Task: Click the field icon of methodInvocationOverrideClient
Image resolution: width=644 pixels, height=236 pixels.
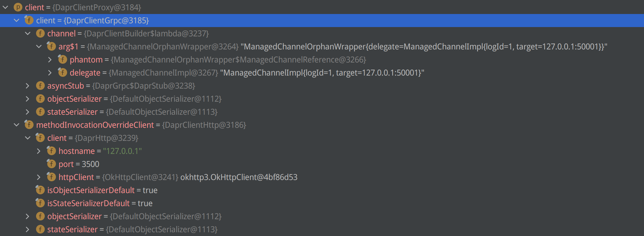Action: coord(29,125)
